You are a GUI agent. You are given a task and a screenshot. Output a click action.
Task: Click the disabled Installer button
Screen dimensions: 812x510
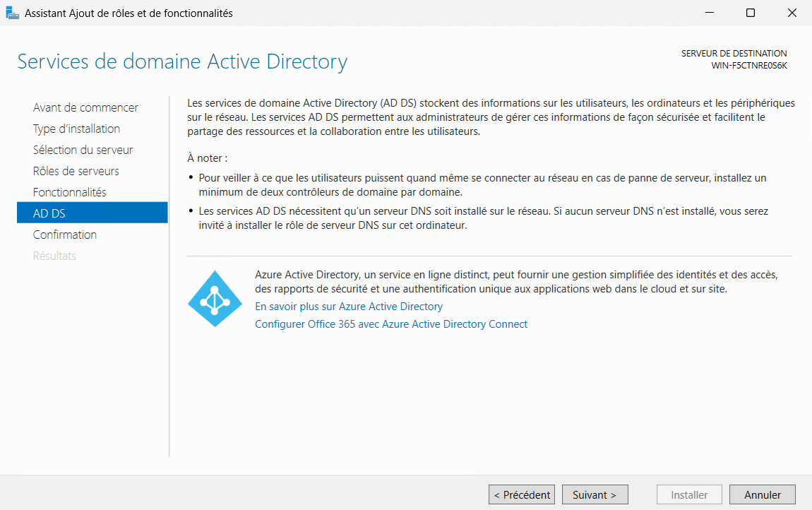coord(689,495)
